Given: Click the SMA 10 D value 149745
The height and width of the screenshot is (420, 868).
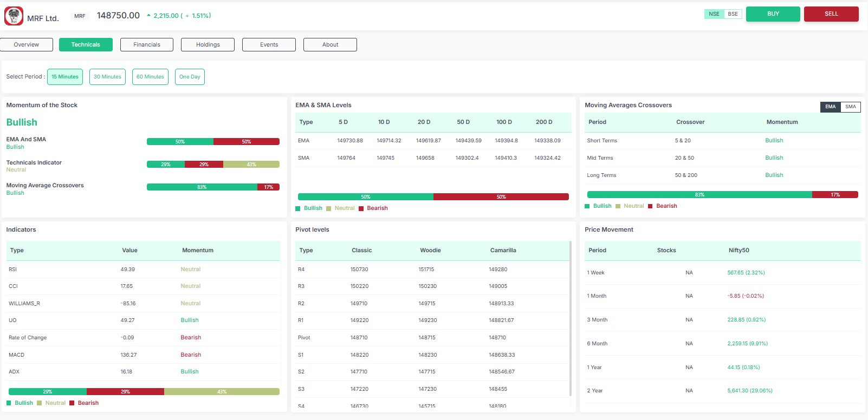Looking at the screenshot, I should [x=385, y=158].
